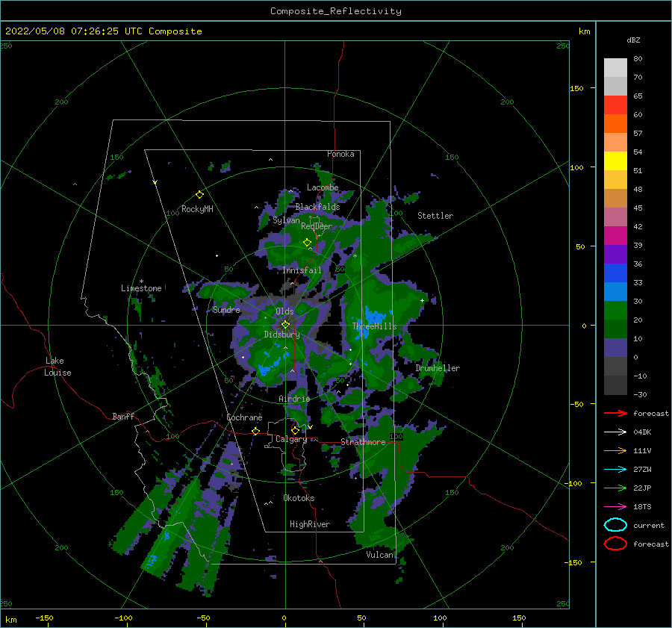Screen dimensions: 672x628
Task: Click the Blackfalds label
Action: (317, 207)
